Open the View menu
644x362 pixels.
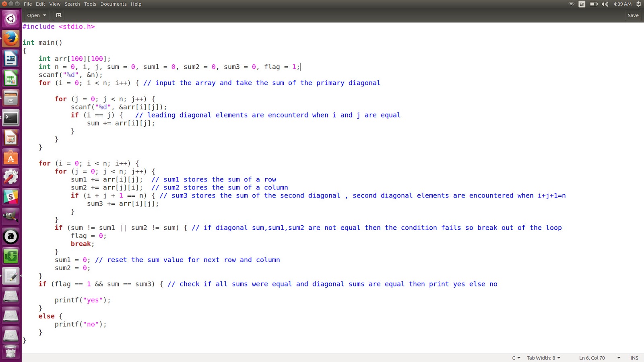point(55,4)
